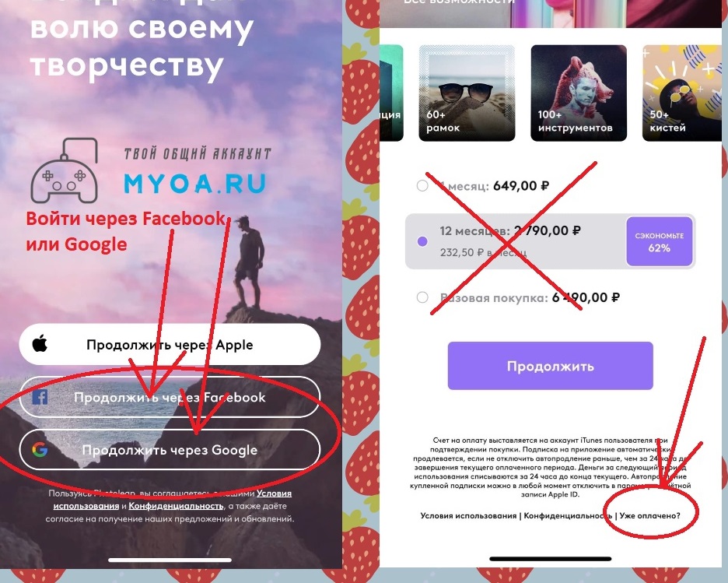Click the Facebook logo icon
This screenshot has height=583, width=728.
pyautogui.click(x=40, y=397)
